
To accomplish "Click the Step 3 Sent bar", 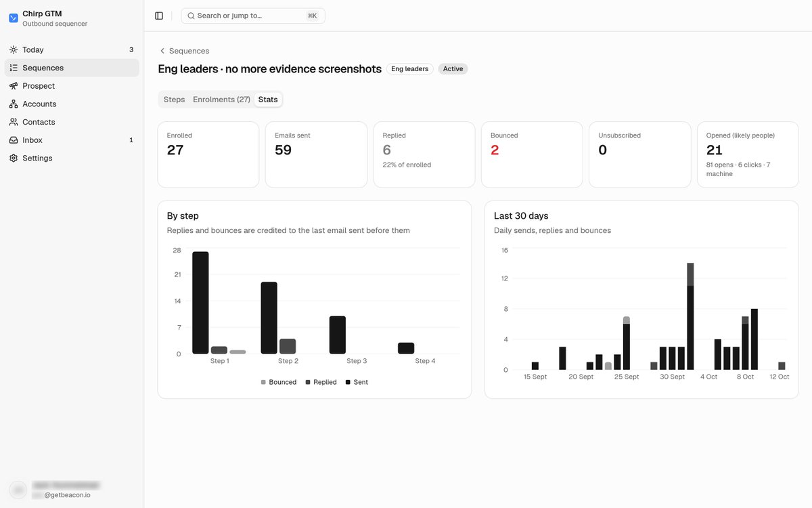I will tap(338, 335).
